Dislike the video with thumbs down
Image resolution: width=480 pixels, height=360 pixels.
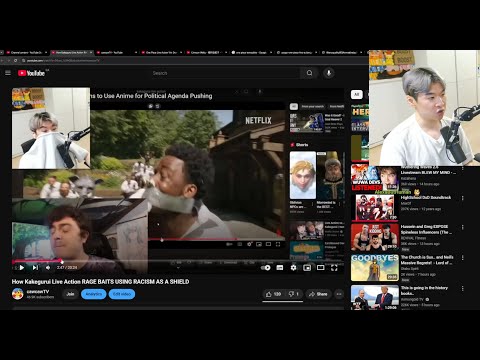click(293, 294)
